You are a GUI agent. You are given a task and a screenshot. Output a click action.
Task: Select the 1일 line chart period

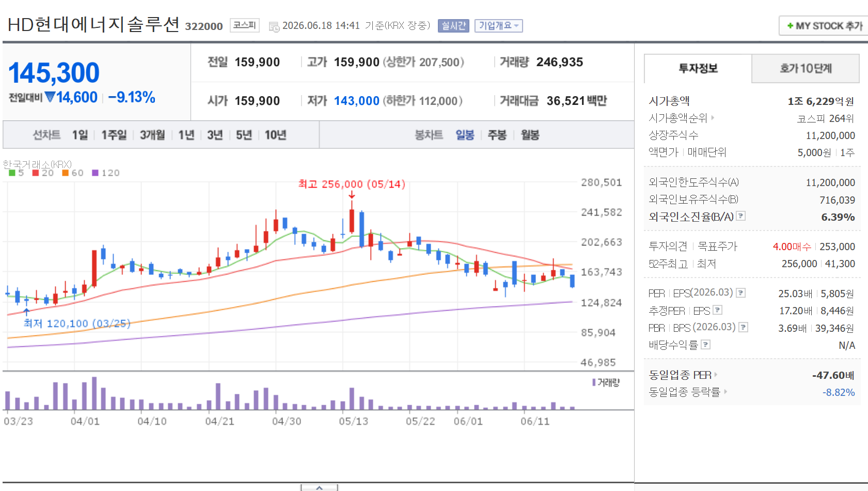pos(80,135)
